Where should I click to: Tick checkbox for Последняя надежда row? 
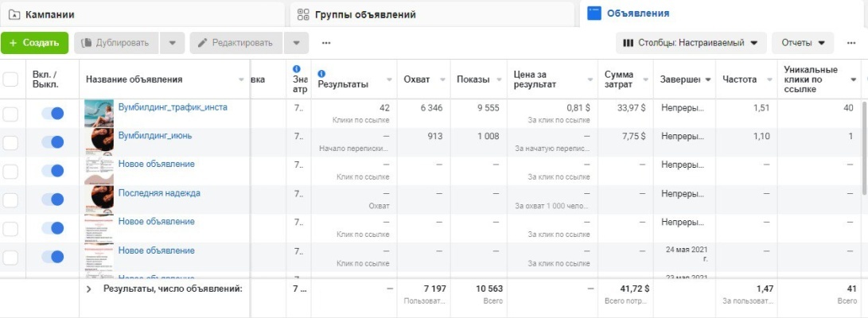pos(10,200)
